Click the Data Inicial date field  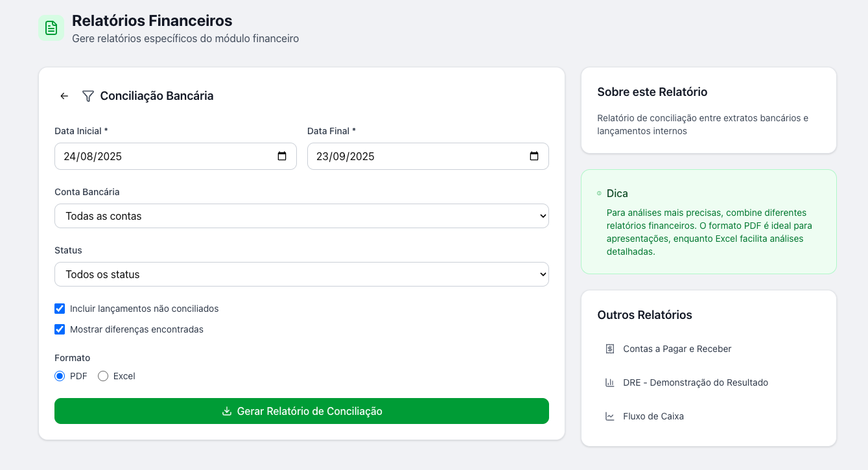point(162,156)
